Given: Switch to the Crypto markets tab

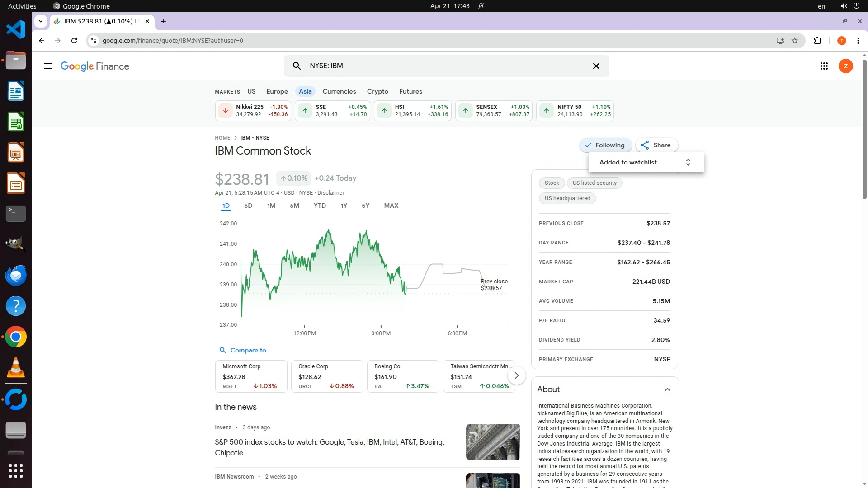Looking at the screenshot, I should click(377, 91).
